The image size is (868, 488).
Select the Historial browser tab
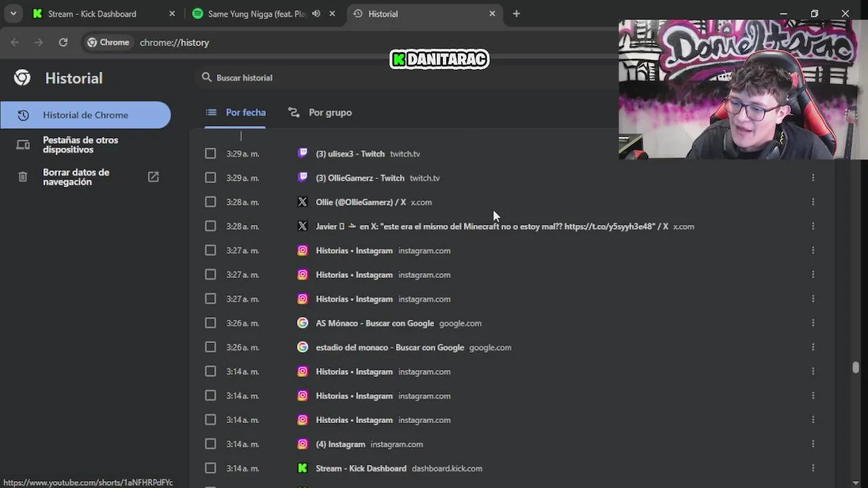tap(425, 14)
